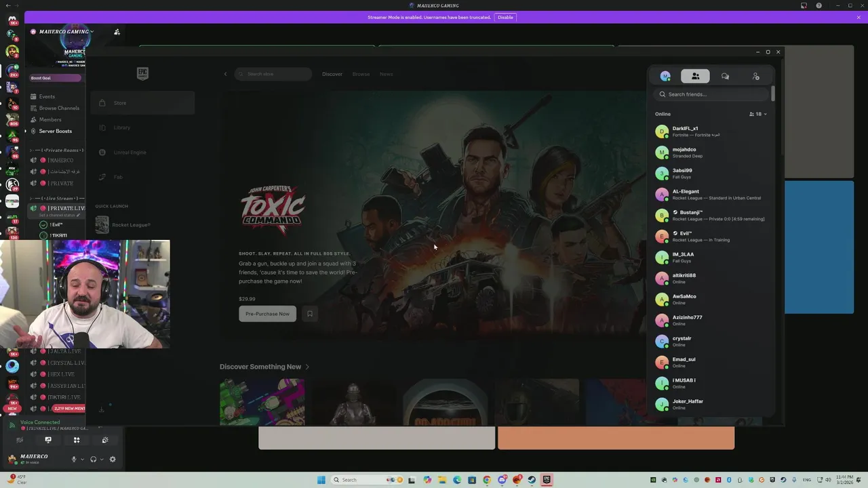868x488 pixels.
Task: Select friend Bustanji in friends list
Action: (711, 216)
